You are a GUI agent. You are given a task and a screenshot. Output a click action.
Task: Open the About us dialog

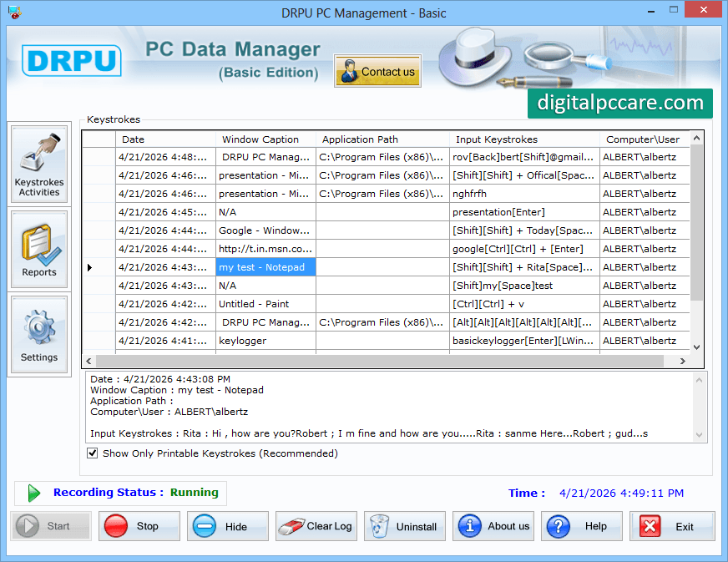493,526
